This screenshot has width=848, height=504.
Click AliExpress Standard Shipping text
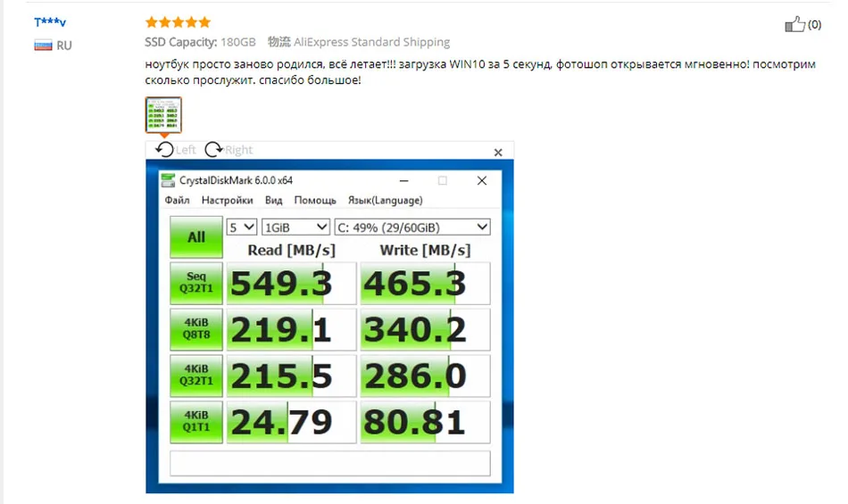(371, 42)
